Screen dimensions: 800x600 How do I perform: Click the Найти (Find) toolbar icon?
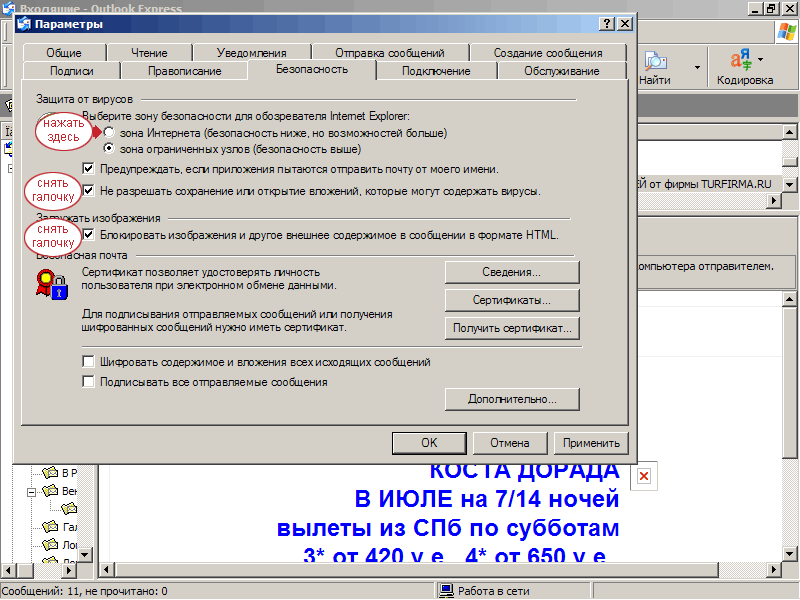click(x=655, y=63)
